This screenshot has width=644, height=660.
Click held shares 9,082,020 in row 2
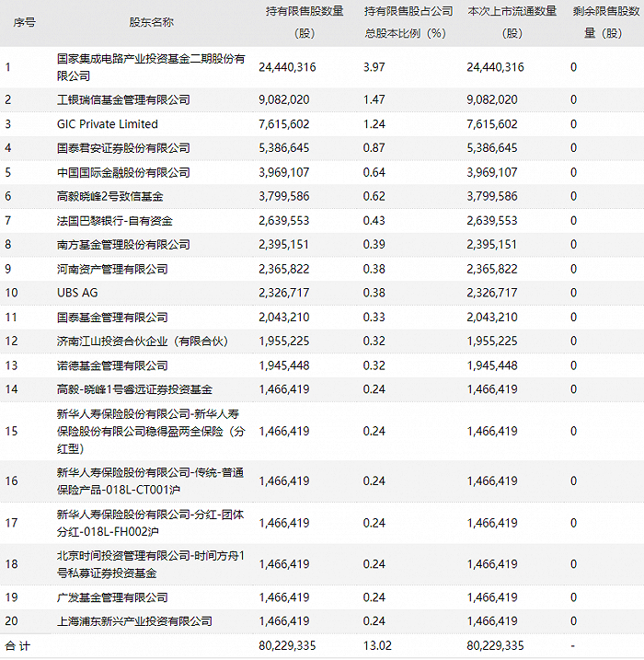coord(284,99)
